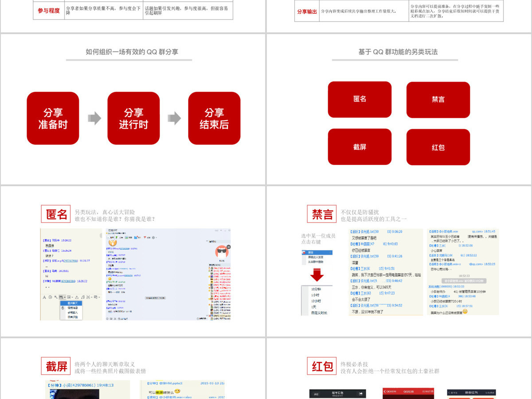Click the 分享进行时 red box

(133, 118)
